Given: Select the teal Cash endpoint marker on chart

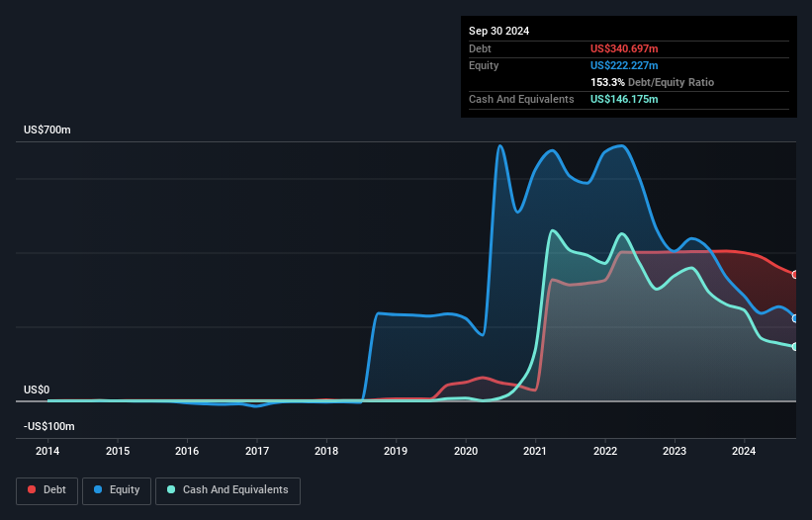Looking at the screenshot, I should tap(795, 347).
